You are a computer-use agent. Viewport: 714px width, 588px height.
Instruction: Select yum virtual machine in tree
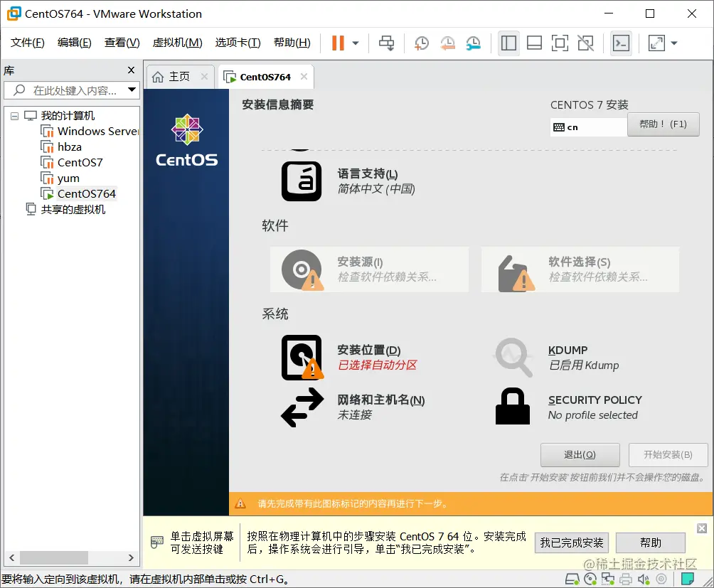pos(60,178)
